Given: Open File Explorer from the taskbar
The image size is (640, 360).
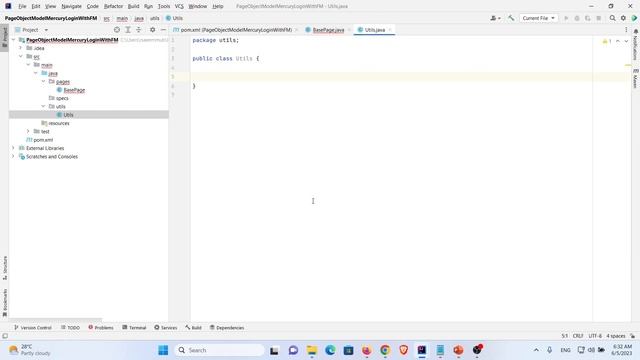Looking at the screenshot, I should [312, 350].
